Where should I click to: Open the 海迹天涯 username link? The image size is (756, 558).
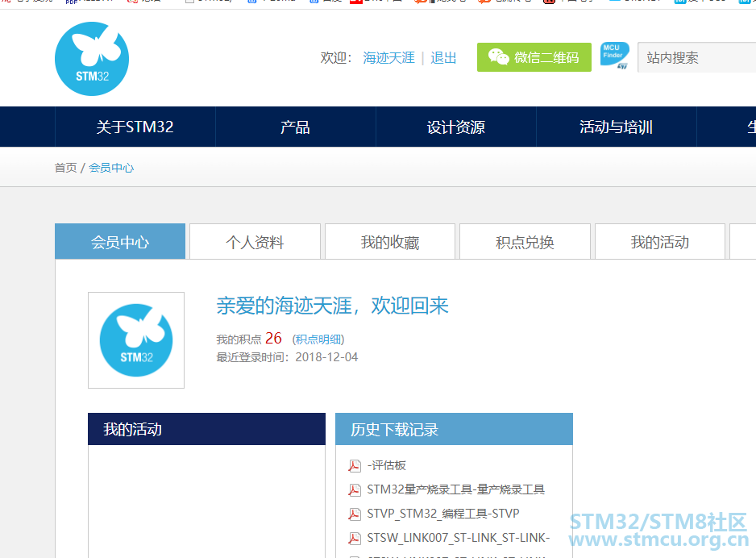[x=388, y=58]
